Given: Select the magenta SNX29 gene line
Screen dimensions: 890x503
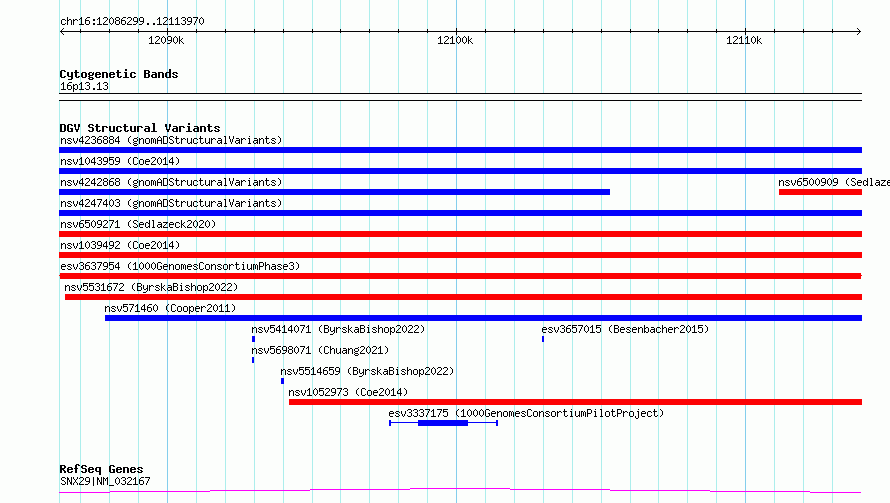Looking at the screenshot, I should pos(460,490).
